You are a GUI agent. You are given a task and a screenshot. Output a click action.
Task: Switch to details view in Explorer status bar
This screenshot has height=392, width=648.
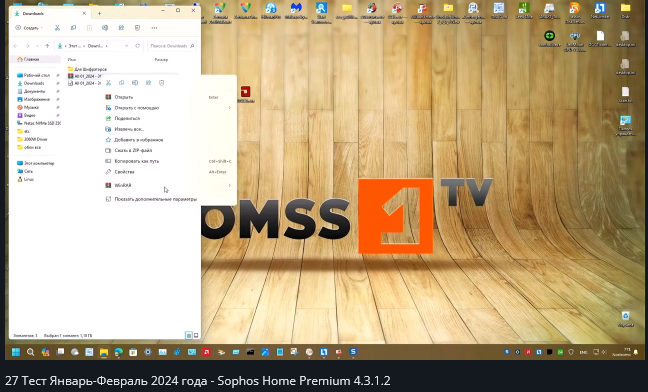pyautogui.click(x=188, y=335)
